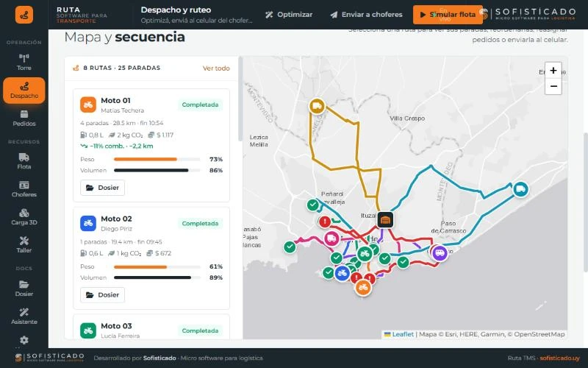Open Dosier for Moto 01
The width and height of the screenshot is (588, 368).
click(x=102, y=188)
